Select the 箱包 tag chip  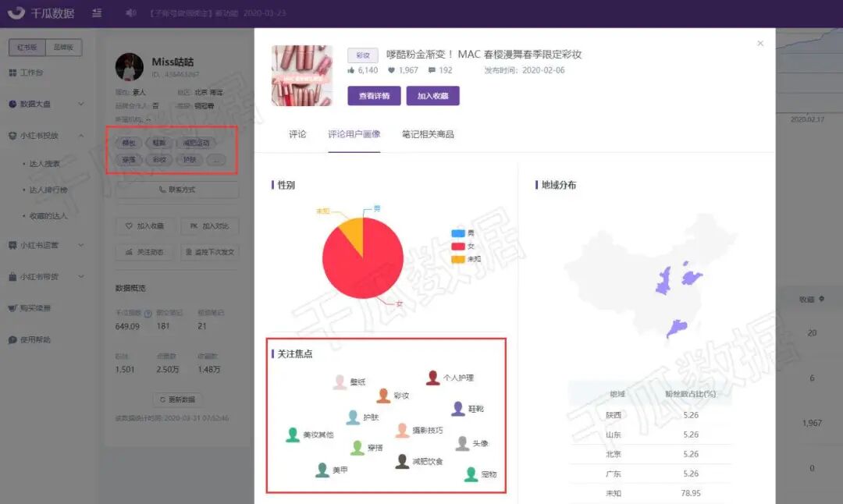[129, 143]
